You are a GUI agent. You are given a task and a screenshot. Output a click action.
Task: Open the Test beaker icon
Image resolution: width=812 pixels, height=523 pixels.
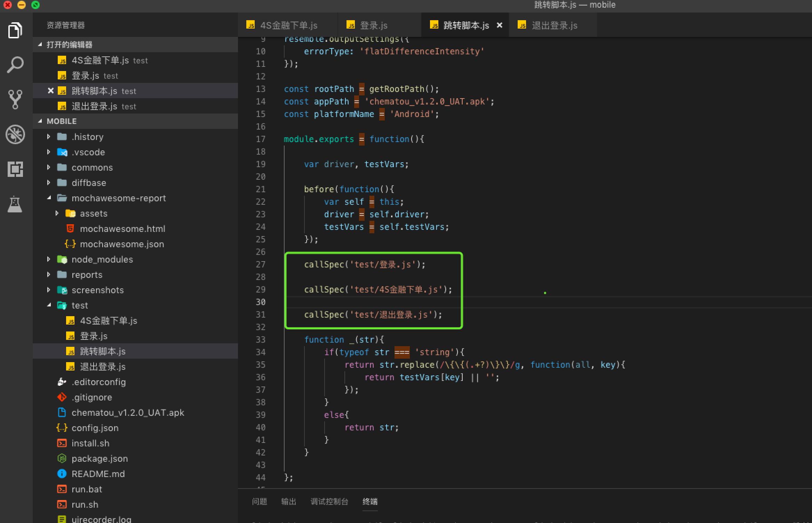click(15, 204)
